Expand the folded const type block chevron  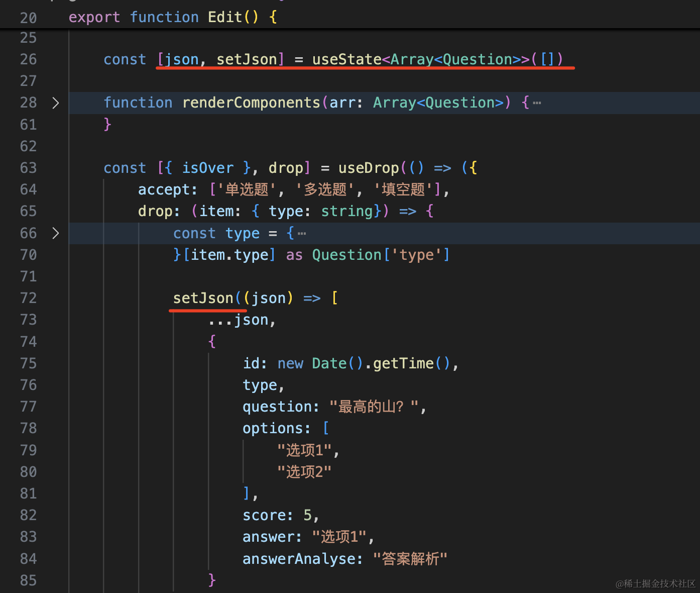(x=56, y=233)
